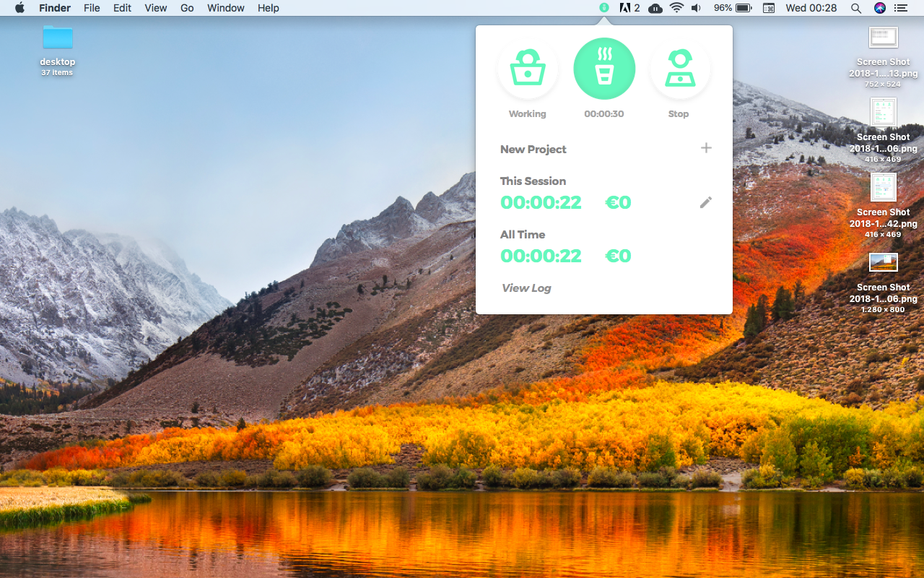Open the volume control in menu bar
The image size is (924, 578).
click(x=696, y=8)
